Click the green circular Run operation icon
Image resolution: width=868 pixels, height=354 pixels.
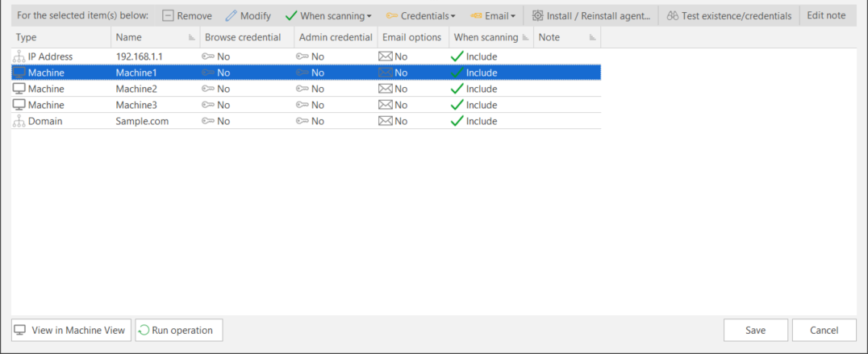[144, 331]
